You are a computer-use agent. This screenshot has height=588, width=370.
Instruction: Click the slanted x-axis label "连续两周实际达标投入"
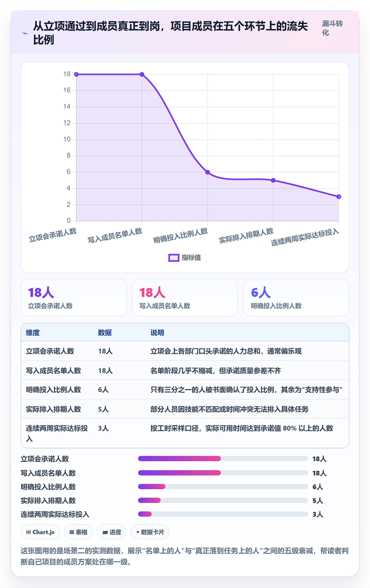tap(305, 237)
